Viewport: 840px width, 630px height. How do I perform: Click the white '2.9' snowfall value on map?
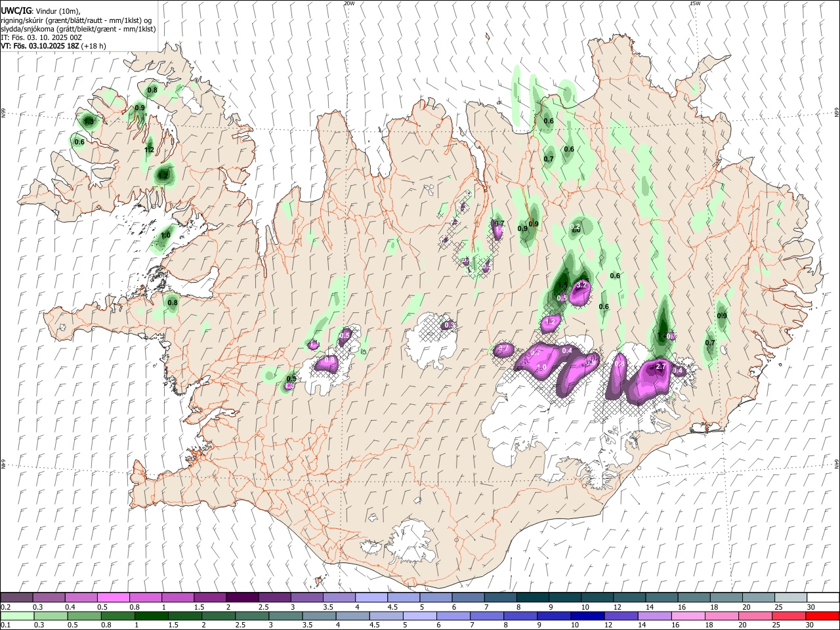[590, 362]
